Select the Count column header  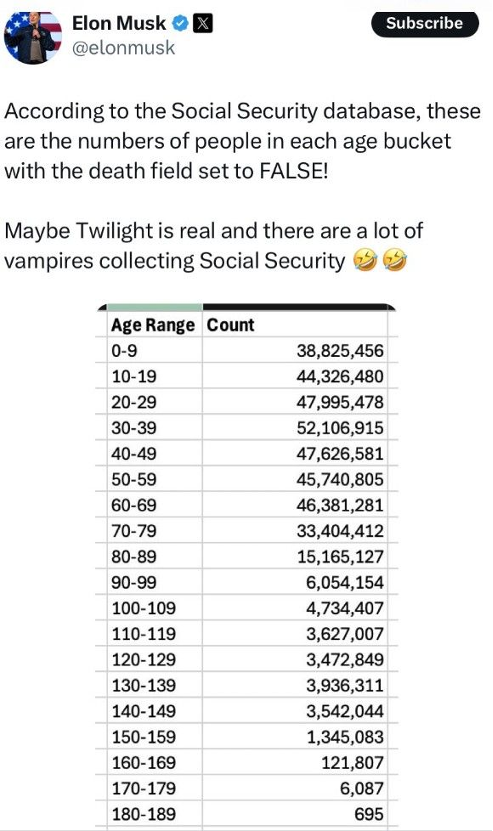coord(231,325)
